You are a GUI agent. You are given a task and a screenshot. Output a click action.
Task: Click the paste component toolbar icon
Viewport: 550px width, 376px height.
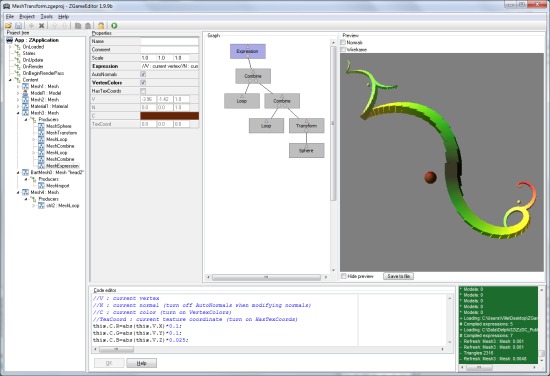(x=88, y=26)
